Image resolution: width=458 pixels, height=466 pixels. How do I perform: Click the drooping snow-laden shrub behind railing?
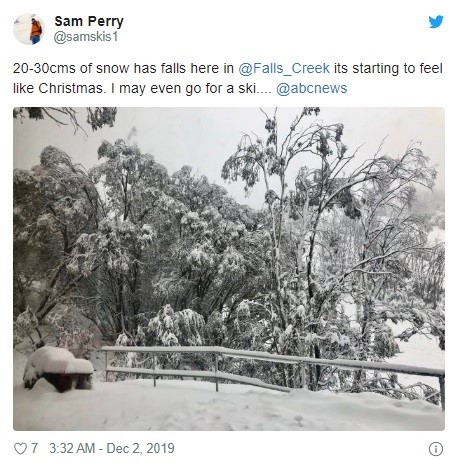point(175,327)
